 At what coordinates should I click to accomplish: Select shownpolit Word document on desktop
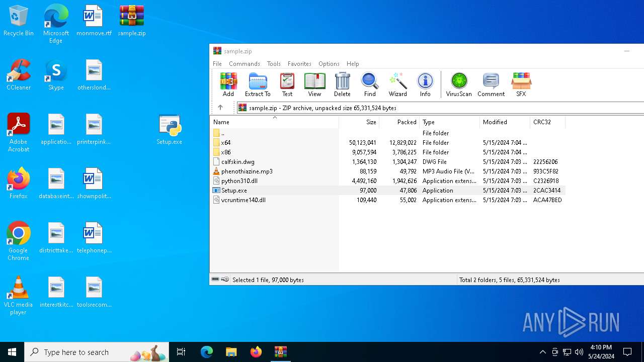pyautogui.click(x=94, y=184)
